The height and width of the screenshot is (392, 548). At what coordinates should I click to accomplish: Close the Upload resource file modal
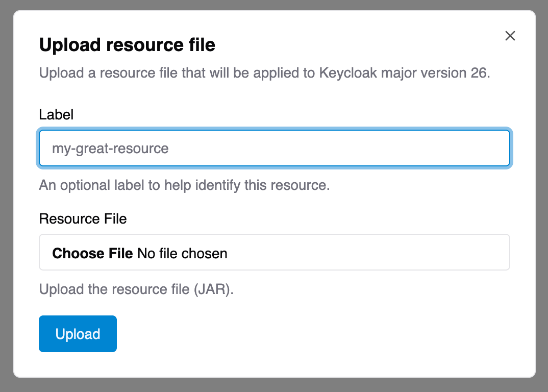510,36
